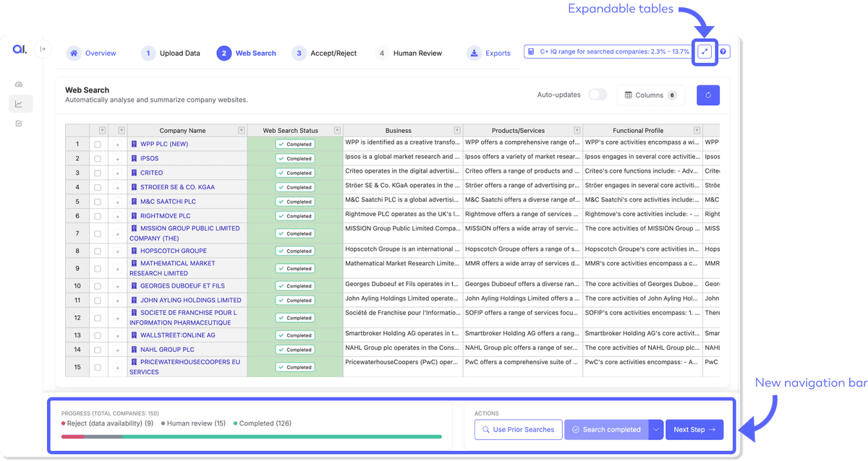Viewport: 868px width, 461px height.
Task: Expand row details for JOHN AYLING HOLDINGS LIMITED
Action: pyautogui.click(x=117, y=301)
